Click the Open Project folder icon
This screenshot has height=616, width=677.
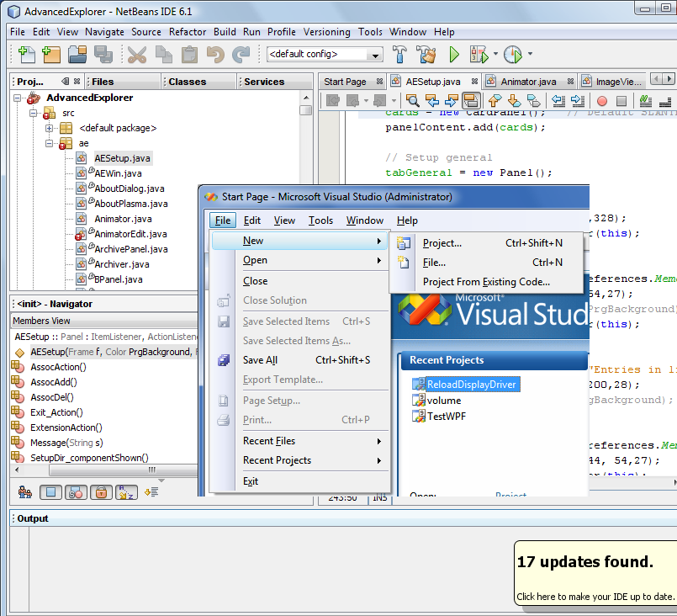tap(77, 55)
